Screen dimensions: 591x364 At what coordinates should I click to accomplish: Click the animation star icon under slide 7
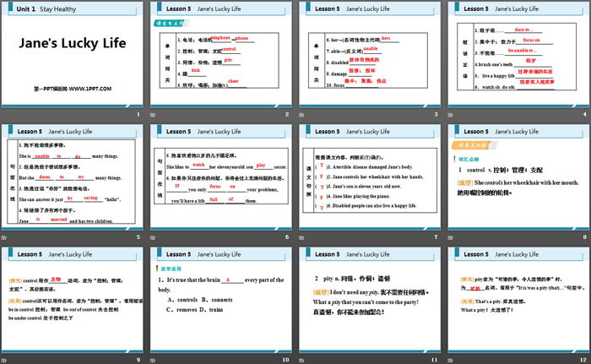301,237
